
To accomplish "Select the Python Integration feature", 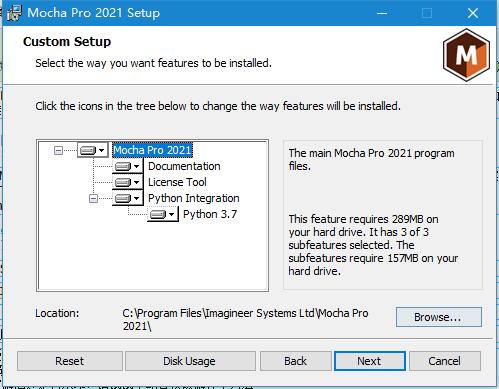I will pos(194,198).
